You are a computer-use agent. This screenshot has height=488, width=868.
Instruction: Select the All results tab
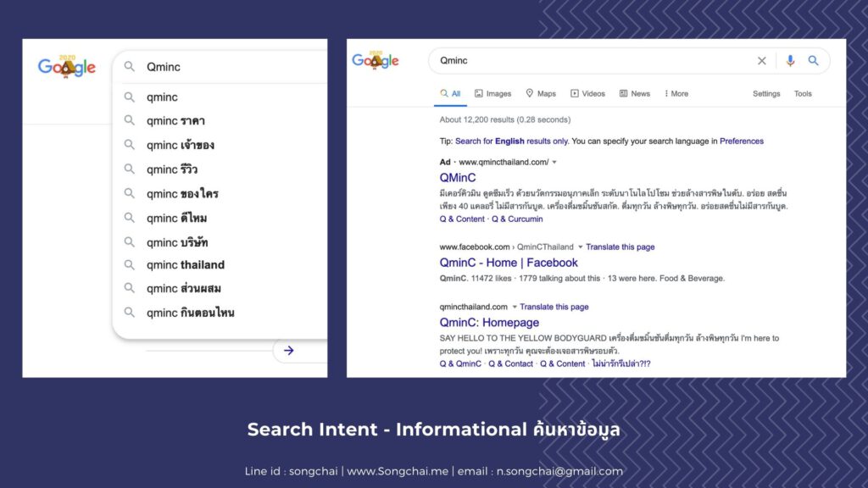point(451,93)
